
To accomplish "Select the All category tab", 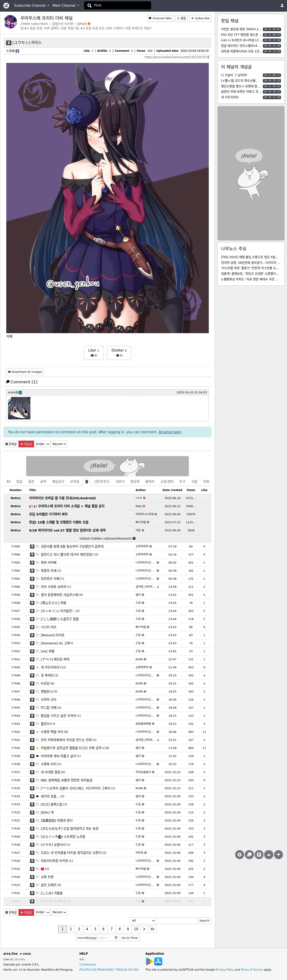I will 8,482.
